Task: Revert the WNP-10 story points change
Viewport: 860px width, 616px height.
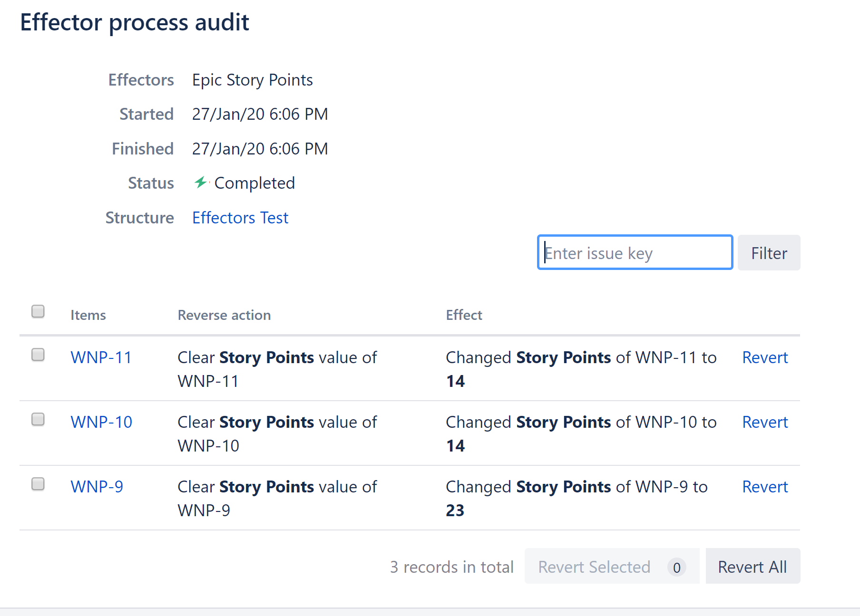Action: point(765,422)
